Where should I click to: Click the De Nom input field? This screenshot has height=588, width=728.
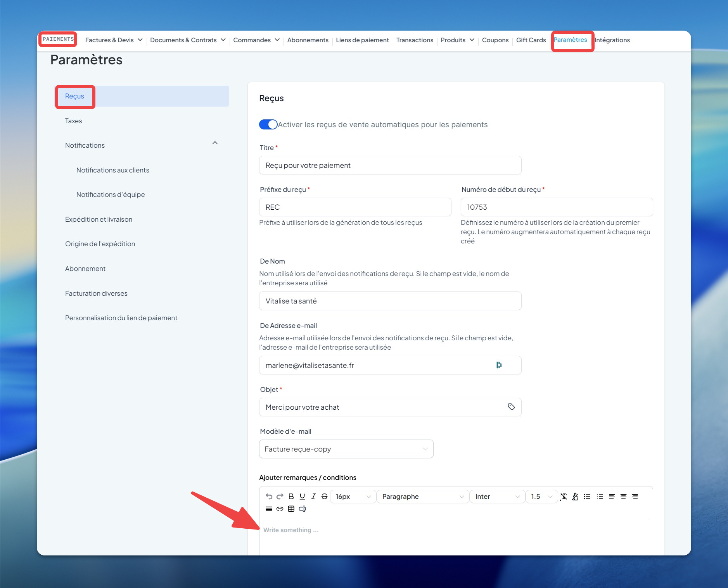click(x=390, y=301)
